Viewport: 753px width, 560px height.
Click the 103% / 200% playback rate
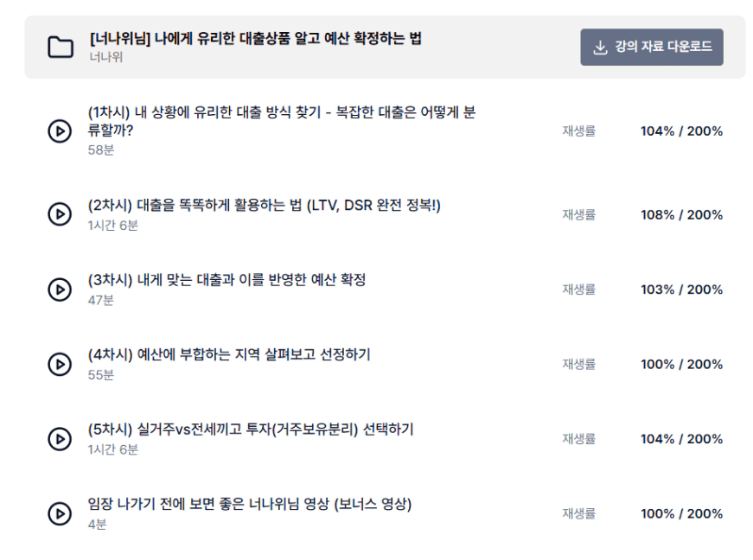coord(681,290)
